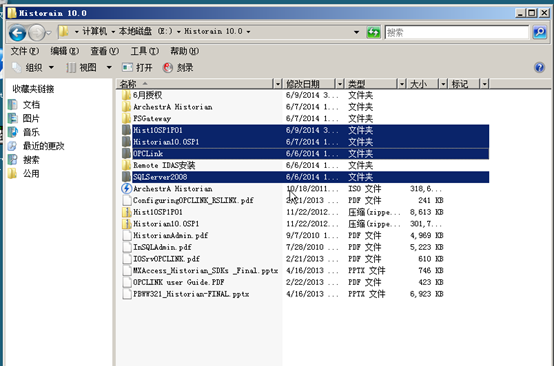Open the 视图 dropdown arrow
554x366 pixels.
pos(109,67)
